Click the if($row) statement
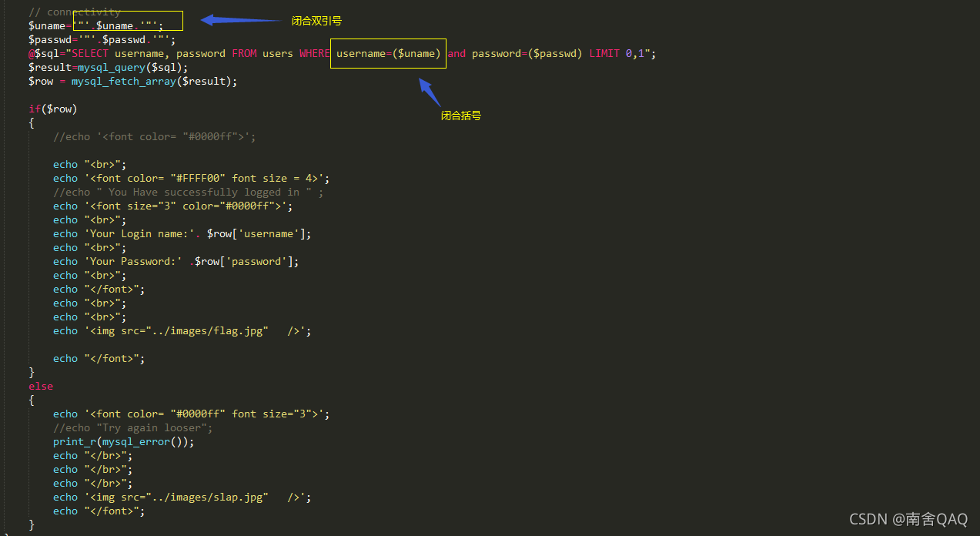 pyautogui.click(x=53, y=109)
